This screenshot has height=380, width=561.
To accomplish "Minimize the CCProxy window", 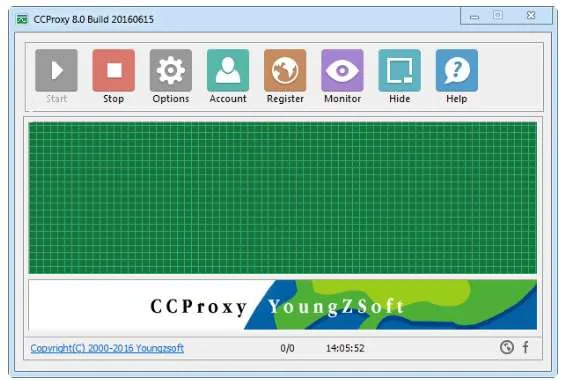I will coord(474,16).
